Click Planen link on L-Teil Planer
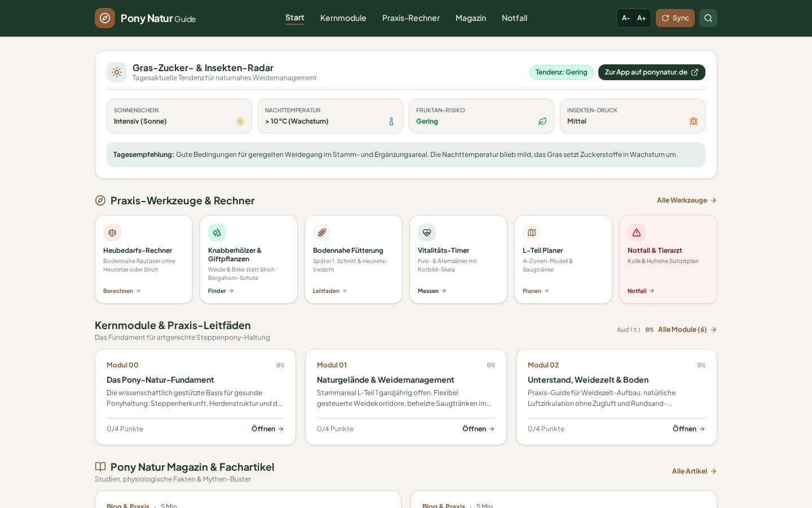Screen dimensions: 812x508 [536, 291]
